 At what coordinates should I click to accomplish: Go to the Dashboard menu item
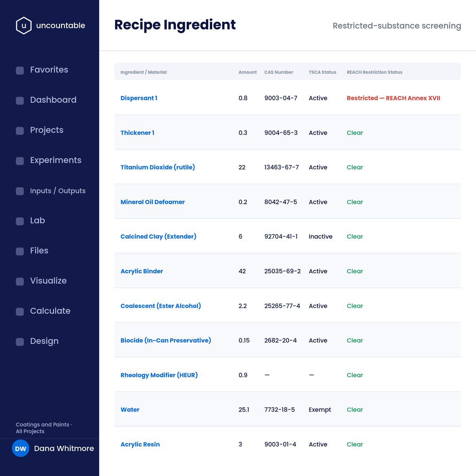pos(53,100)
